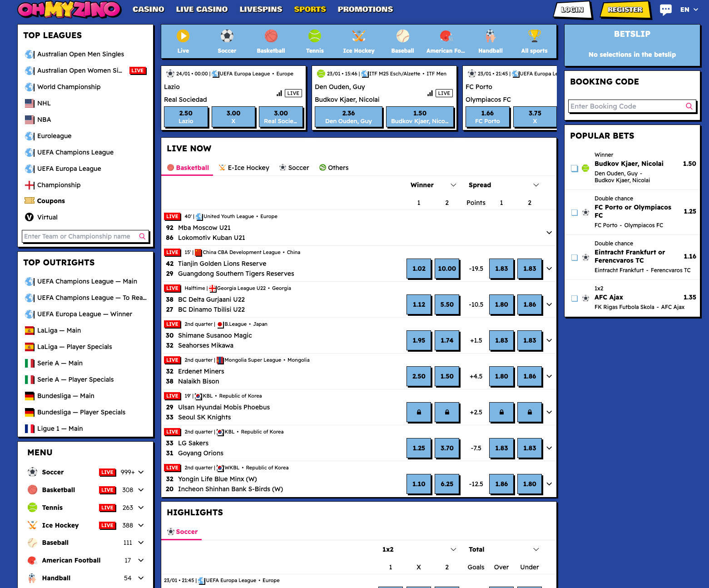Open Lazio match statistics bar chart icon
The image size is (709, 588).
279,93
